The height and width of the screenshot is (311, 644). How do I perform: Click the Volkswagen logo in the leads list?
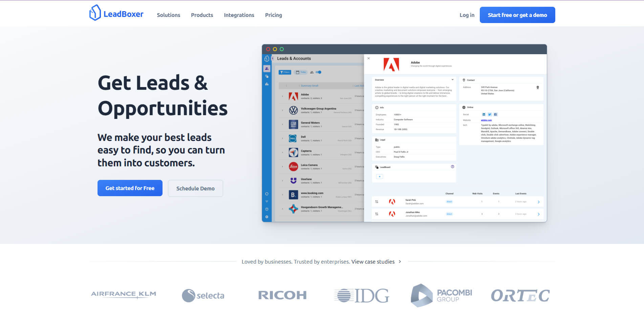point(293,110)
